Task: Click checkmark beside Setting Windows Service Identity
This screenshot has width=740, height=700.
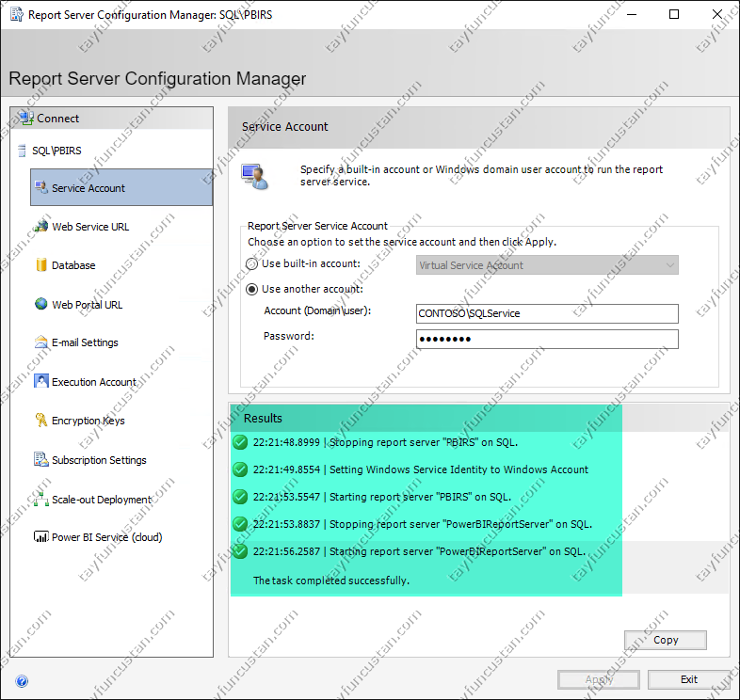Action: (x=240, y=469)
